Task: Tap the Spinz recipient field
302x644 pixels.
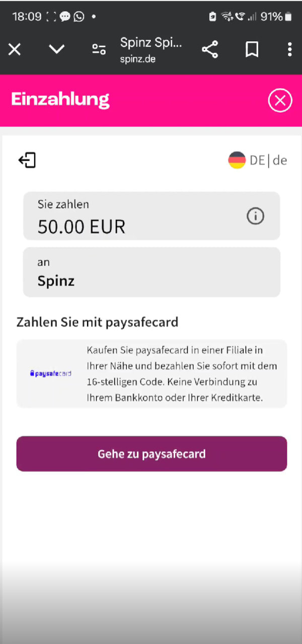Action: 152,272
